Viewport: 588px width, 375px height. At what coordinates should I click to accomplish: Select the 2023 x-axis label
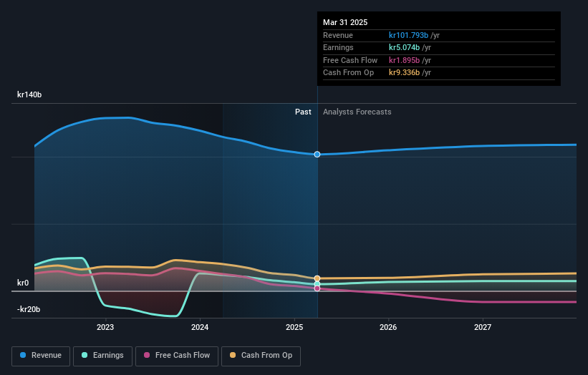pyautogui.click(x=105, y=327)
